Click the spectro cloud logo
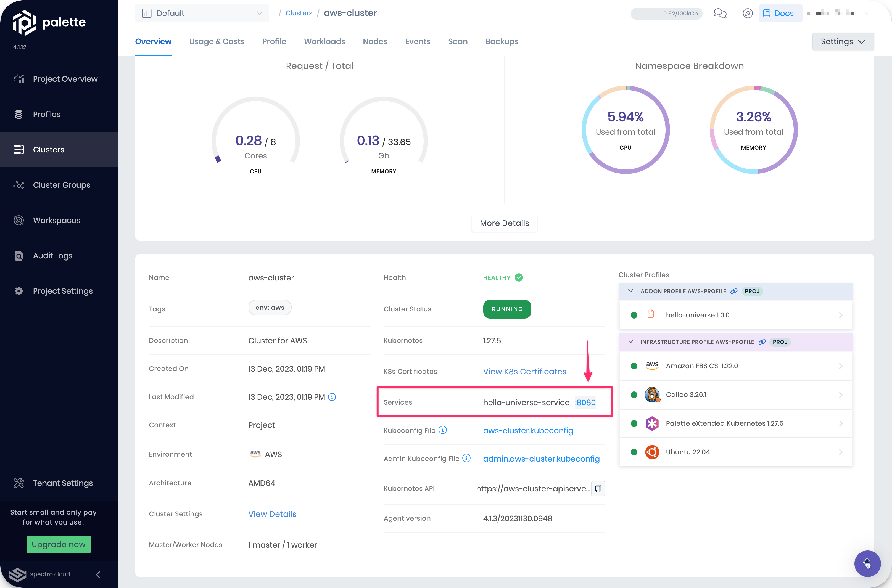The height and width of the screenshot is (588, 892). point(39,574)
